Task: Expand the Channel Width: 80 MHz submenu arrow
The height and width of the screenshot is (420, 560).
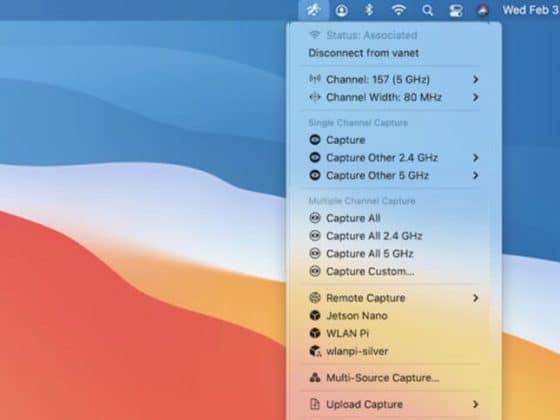Action: point(475,97)
